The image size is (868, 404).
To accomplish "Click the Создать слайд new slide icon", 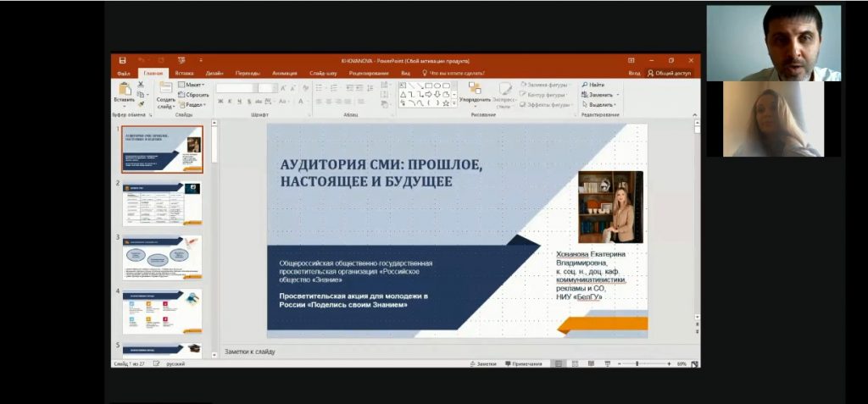I will [x=165, y=87].
